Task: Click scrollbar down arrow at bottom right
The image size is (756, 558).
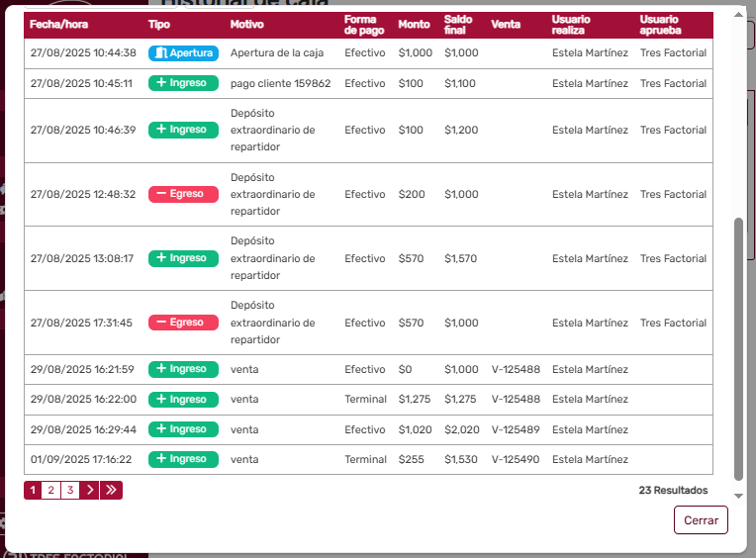Action: coord(737,495)
